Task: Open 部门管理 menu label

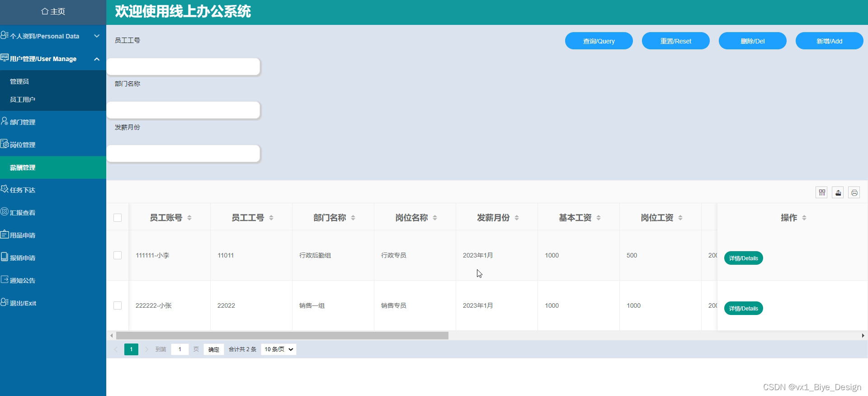Action: [23, 122]
